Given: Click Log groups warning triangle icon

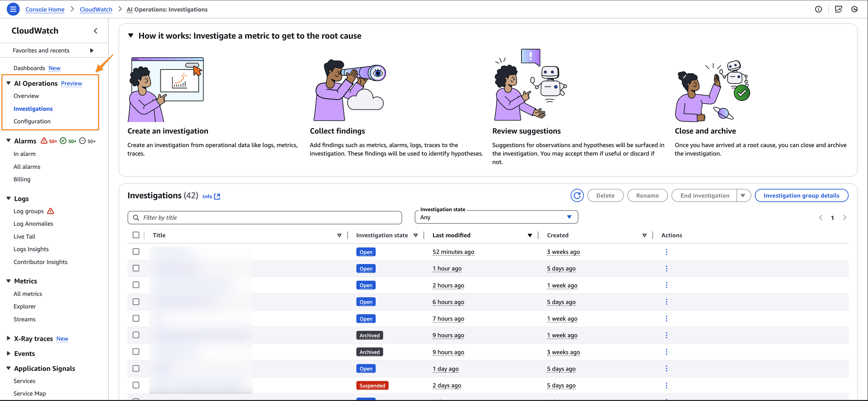Looking at the screenshot, I should click(51, 211).
